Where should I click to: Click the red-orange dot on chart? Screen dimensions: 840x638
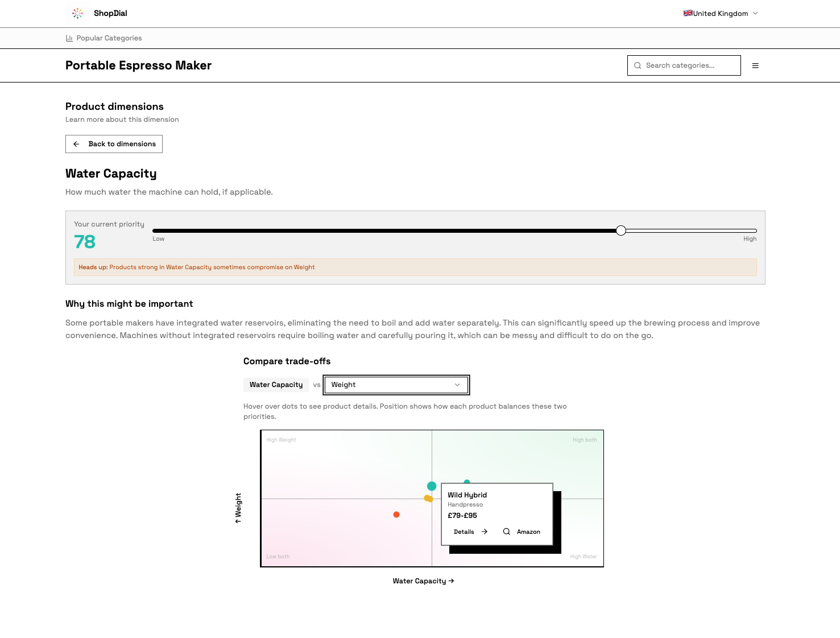point(396,514)
